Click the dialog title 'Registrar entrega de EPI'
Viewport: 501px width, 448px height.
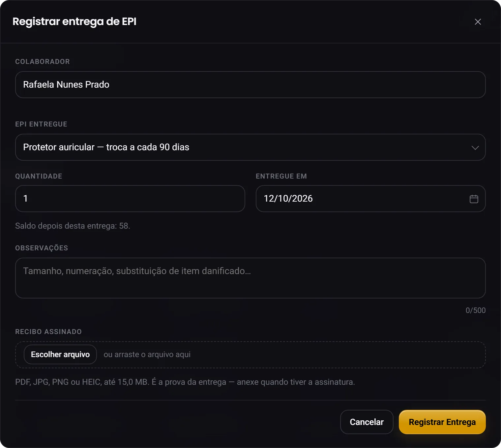coord(74,21)
